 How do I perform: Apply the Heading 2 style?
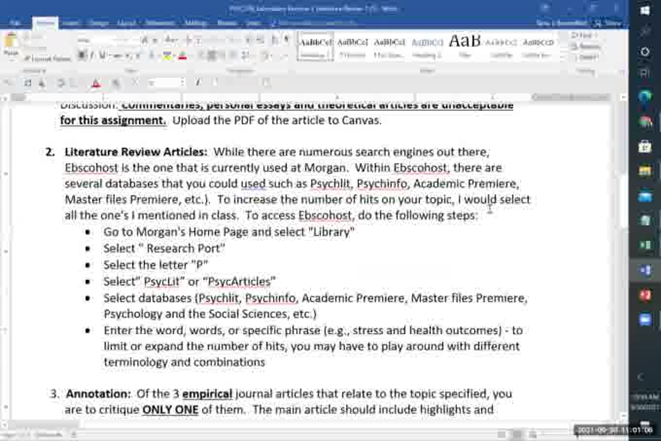pyautogui.click(x=426, y=45)
